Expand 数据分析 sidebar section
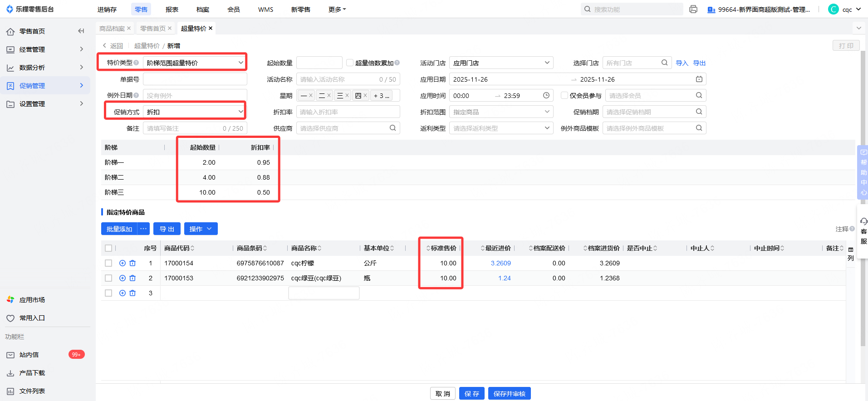The height and width of the screenshot is (401, 868). [x=45, y=68]
